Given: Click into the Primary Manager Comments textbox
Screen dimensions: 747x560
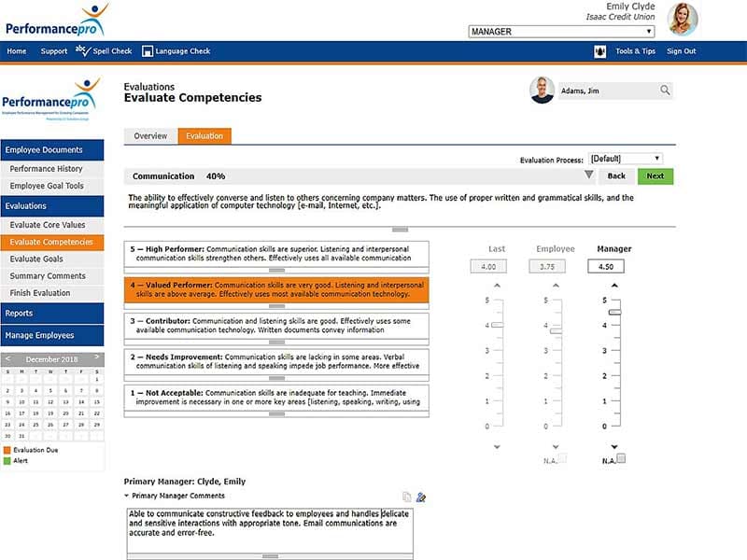Looking at the screenshot, I should click(270, 529).
